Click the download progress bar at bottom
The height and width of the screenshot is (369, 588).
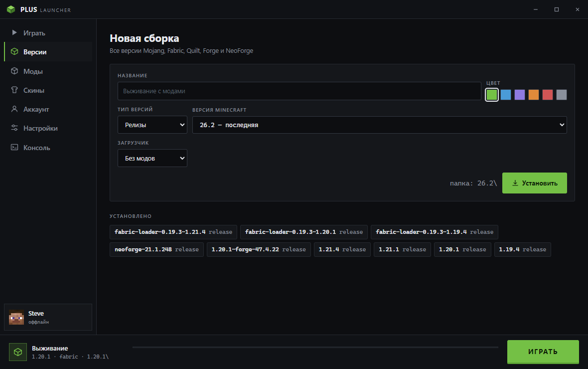[315, 347]
